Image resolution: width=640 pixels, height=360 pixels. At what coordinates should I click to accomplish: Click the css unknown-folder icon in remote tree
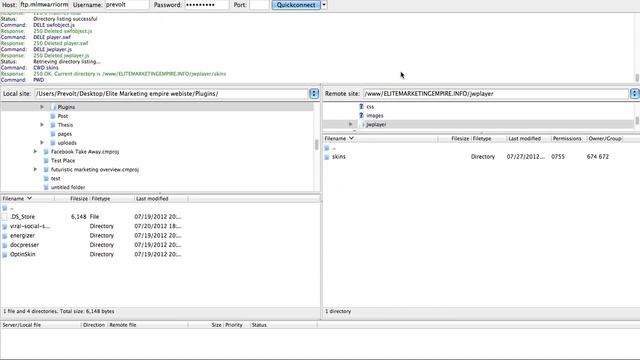[361, 107]
